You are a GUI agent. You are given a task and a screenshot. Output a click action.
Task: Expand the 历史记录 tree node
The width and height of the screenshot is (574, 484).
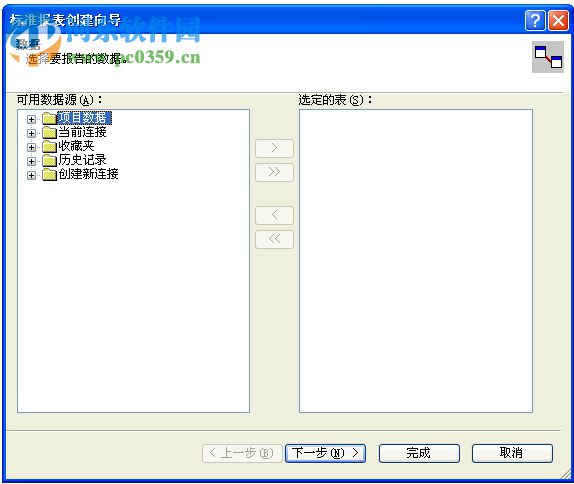31,161
